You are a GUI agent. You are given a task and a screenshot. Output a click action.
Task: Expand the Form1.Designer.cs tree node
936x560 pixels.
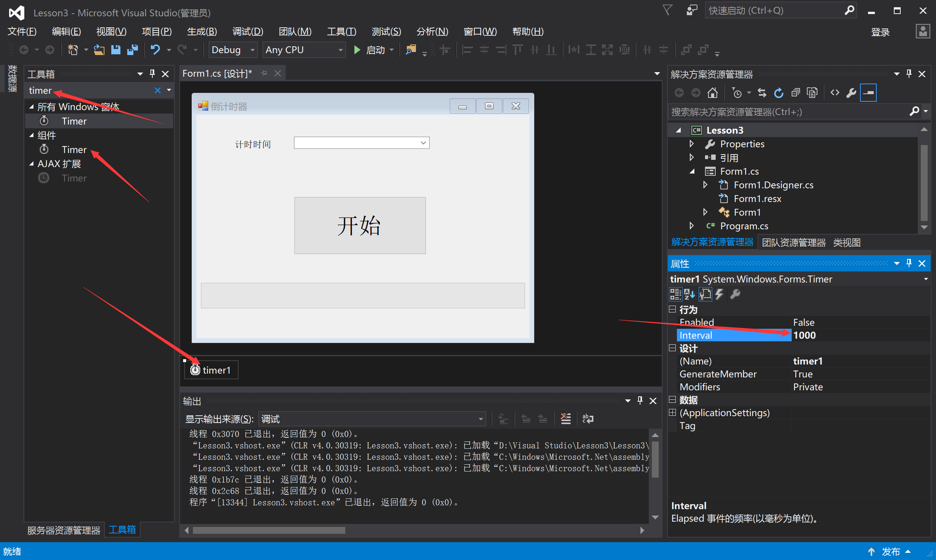click(x=705, y=185)
